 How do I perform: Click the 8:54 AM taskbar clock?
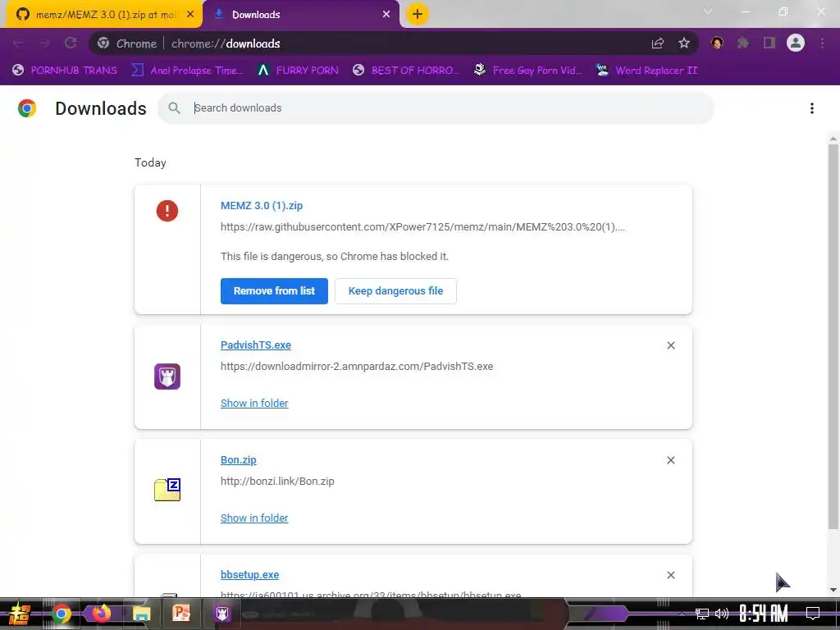point(763,614)
